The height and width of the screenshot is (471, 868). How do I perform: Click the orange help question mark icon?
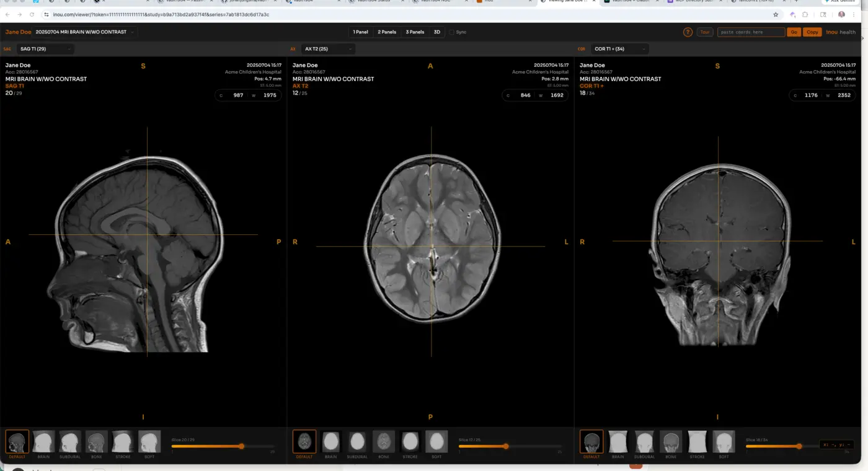(x=688, y=32)
